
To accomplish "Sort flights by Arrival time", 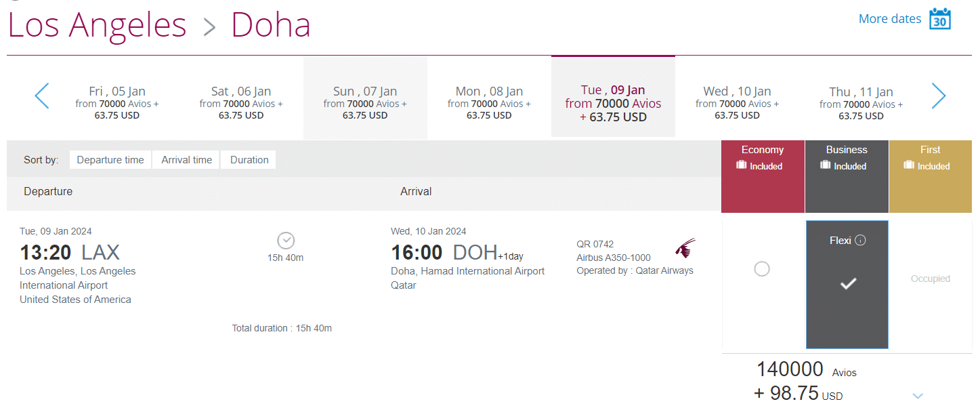I will pyautogui.click(x=186, y=160).
